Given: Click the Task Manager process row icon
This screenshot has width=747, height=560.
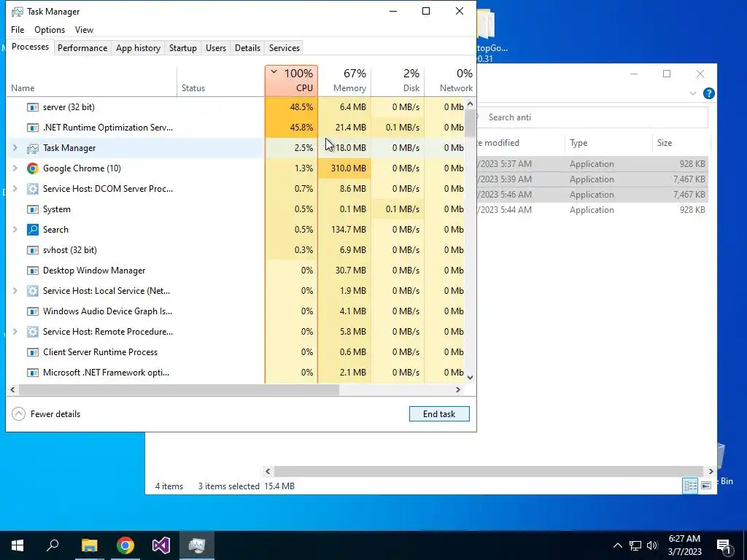Looking at the screenshot, I should coord(32,148).
